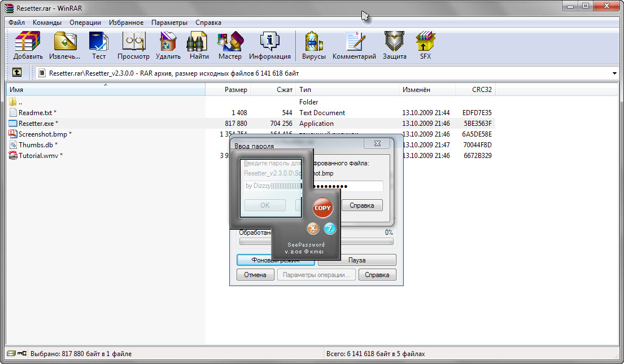Click CRC32 value 70044F8D
This screenshot has height=364, width=624.
coord(477,145)
